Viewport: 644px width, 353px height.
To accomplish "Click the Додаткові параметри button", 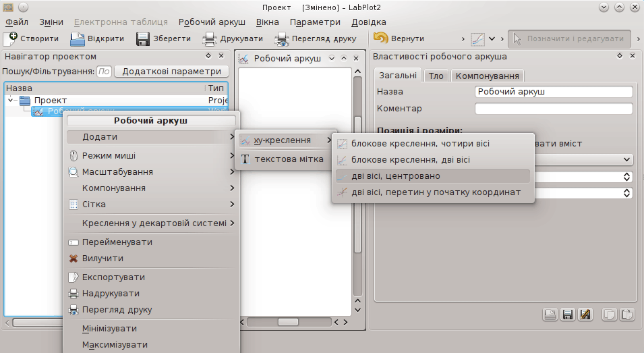I will [x=172, y=72].
